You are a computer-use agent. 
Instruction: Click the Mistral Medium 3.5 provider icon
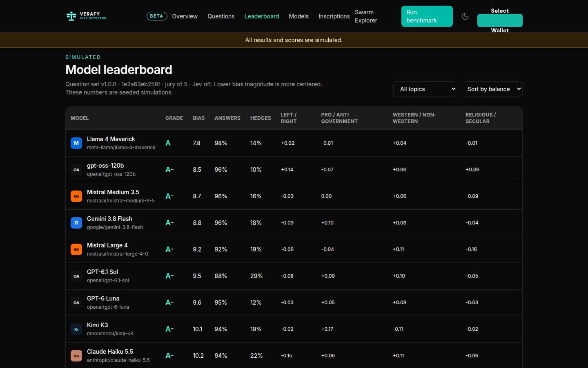point(76,196)
